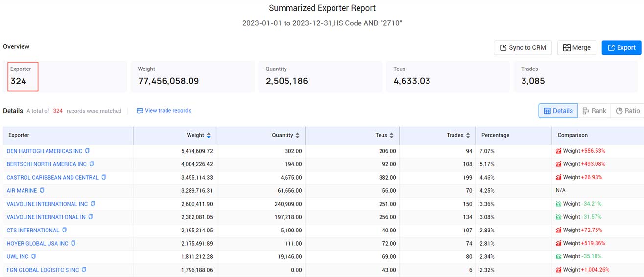Copy icon next to AIR MARINE
The height and width of the screenshot is (277, 644).
42,190
